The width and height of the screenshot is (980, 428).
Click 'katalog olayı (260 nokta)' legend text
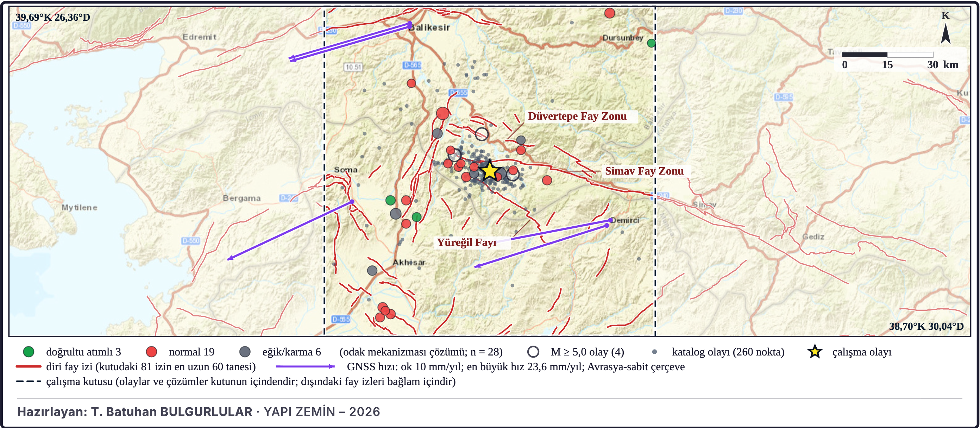(728, 352)
